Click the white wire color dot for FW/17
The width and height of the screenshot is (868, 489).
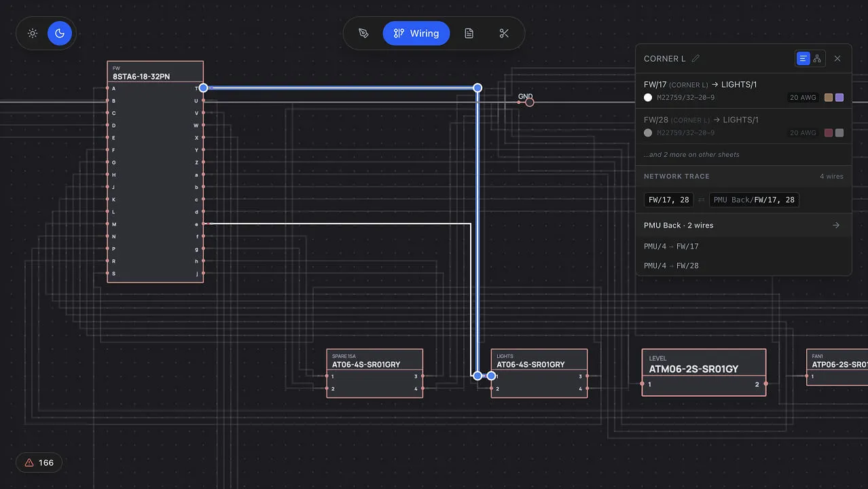648,98
